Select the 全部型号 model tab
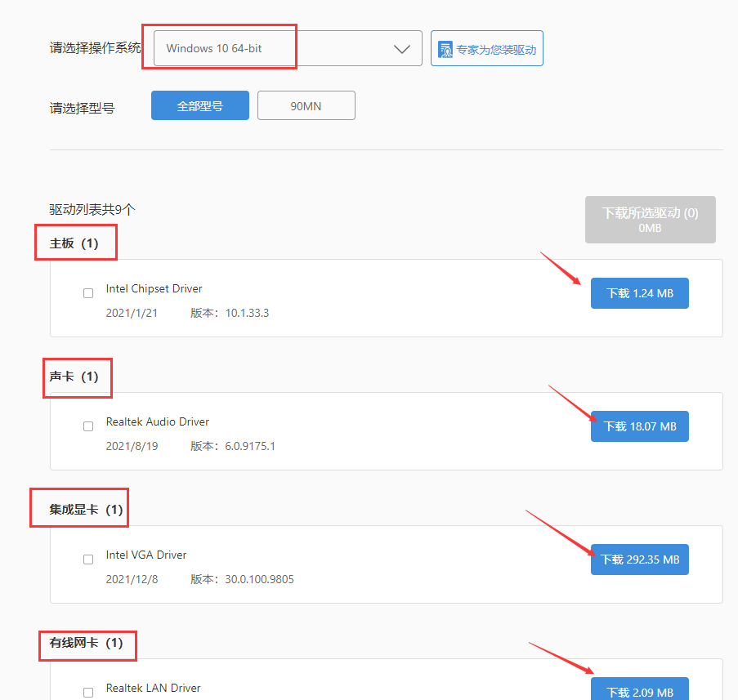Image resolution: width=738 pixels, height=700 pixels. [199, 106]
